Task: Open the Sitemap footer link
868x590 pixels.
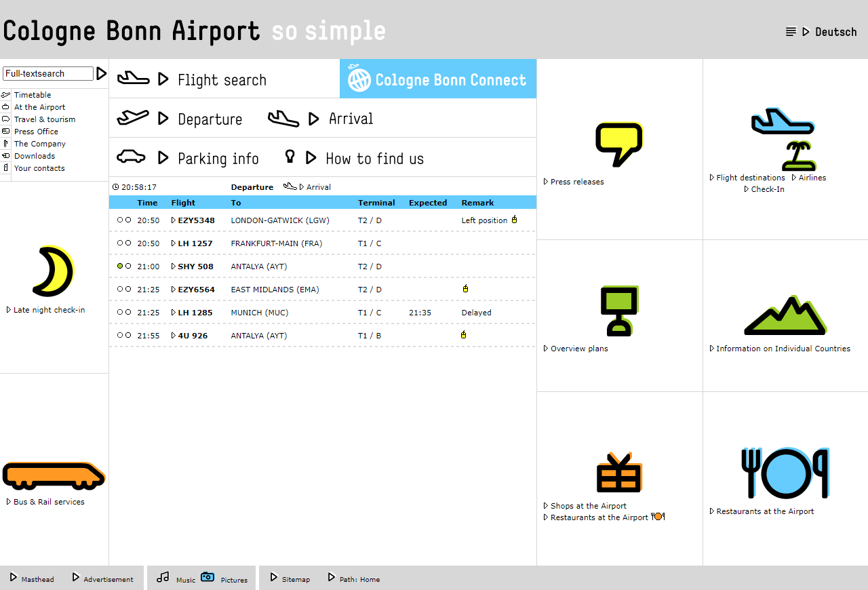Action: tap(296, 579)
